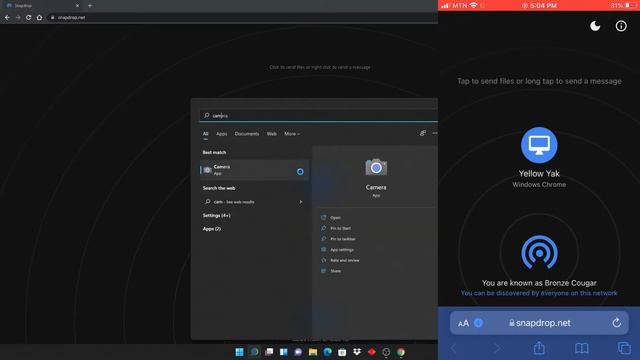Go forward in Safari
This screenshot has height=360, width=640.
(x=497, y=348)
